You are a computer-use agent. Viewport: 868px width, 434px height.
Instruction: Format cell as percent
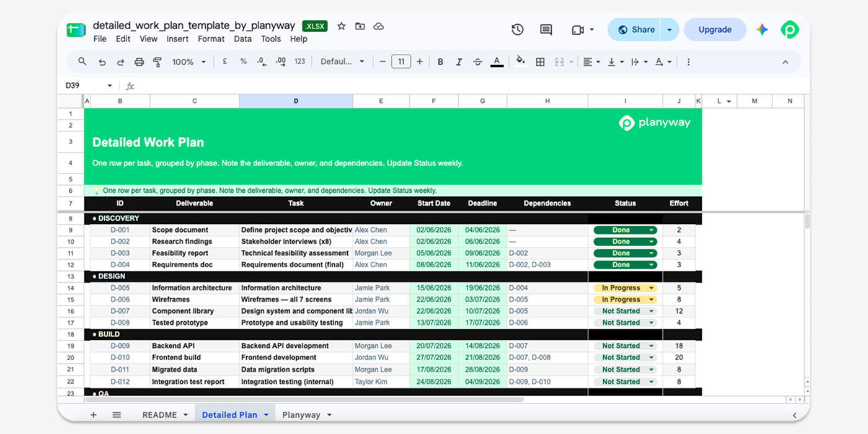click(243, 61)
